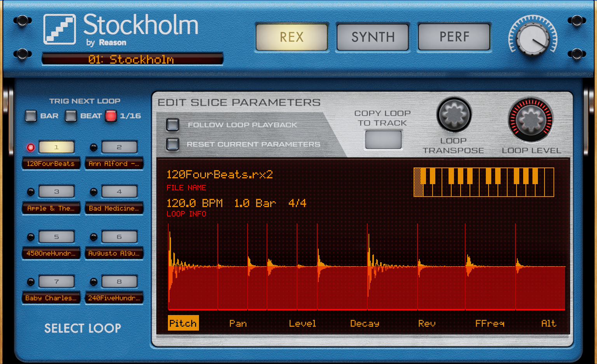Open the Baby Charles... loop name display

pyautogui.click(x=51, y=298)
